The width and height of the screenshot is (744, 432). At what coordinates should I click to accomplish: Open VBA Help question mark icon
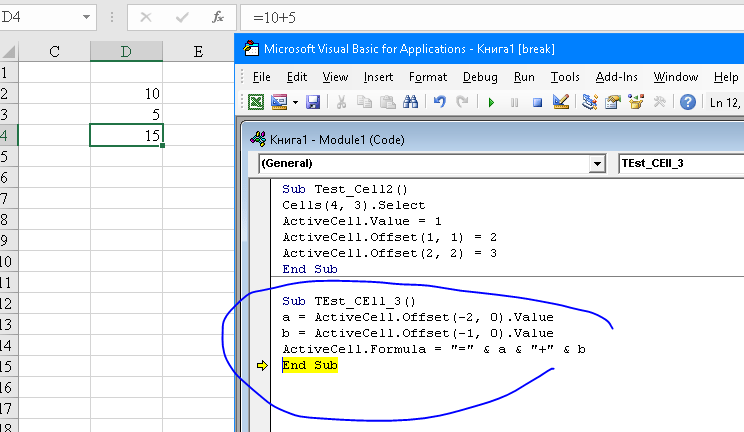click(688, 102)
